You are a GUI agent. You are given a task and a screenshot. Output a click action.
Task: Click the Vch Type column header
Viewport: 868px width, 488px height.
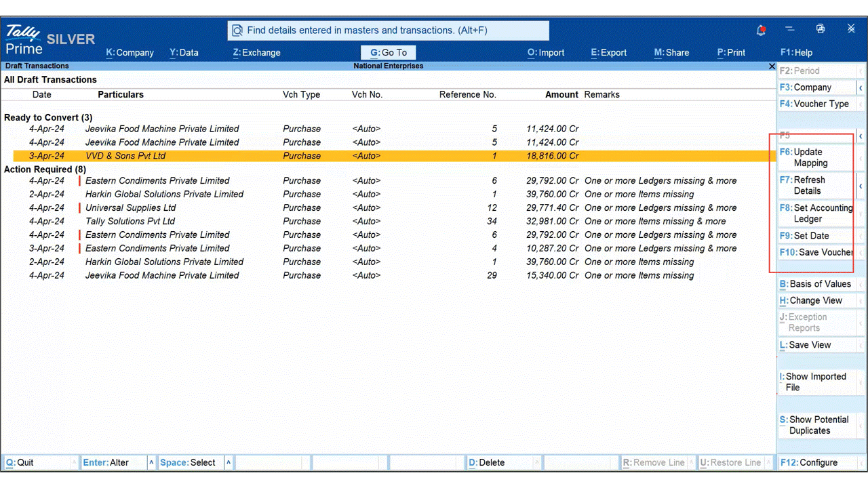[x=302, y=94]
